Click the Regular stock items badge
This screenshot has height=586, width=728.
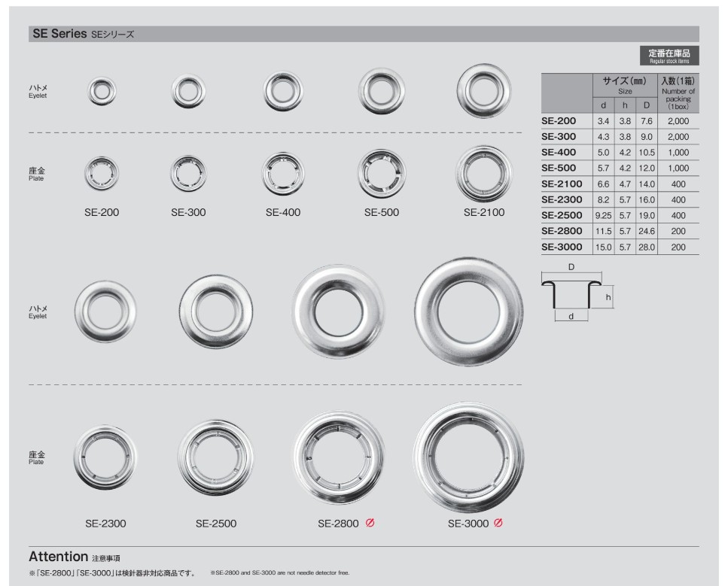coord(669,56)
